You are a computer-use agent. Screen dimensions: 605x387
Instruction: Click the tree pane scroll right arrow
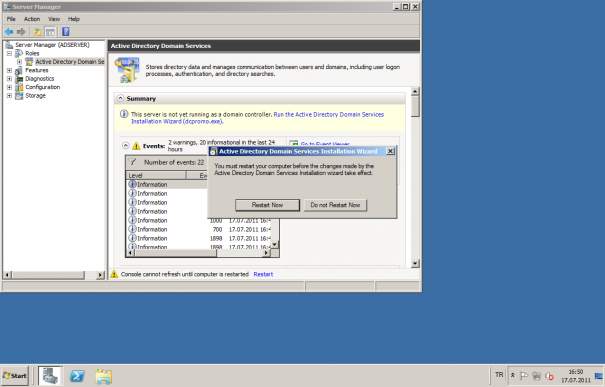point(100,275)
